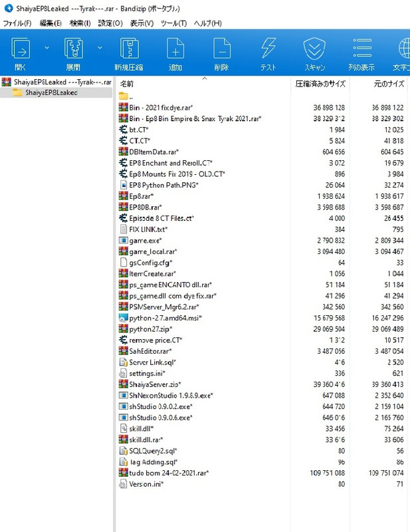Viewport: 410px width, 532px height.
Task: Open the 設定(O) menu
Action: pos(110,23)
